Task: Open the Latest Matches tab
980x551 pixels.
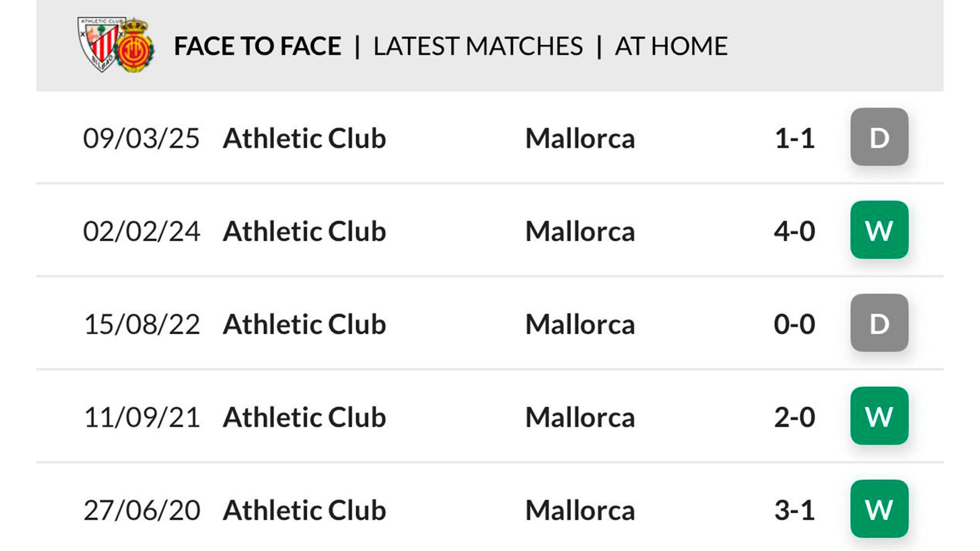Action: click(478, 46)
